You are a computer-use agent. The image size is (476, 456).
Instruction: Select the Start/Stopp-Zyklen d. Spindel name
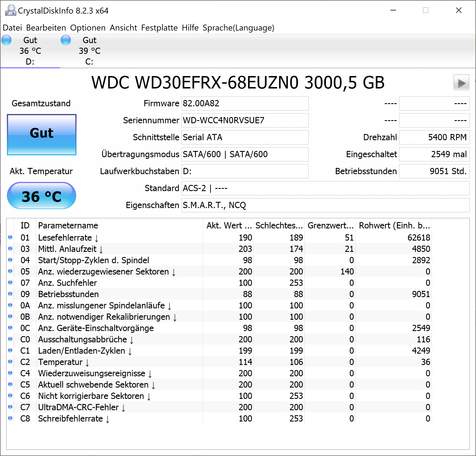(94, 260)
